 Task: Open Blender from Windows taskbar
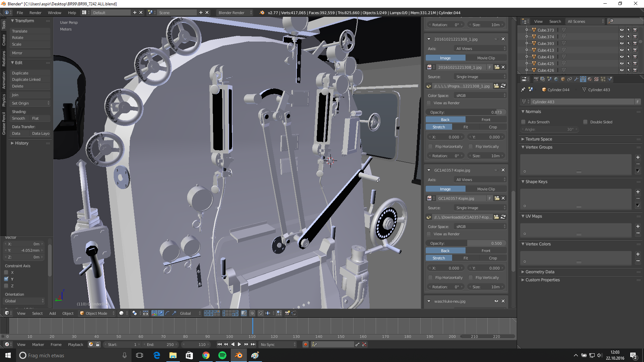click(x=239, y=355)
